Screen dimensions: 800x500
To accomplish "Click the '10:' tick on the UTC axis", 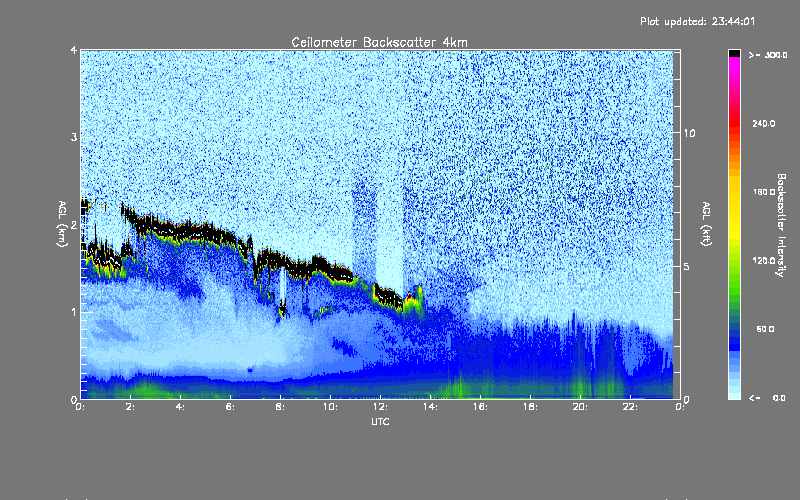I will click(330, 407).
